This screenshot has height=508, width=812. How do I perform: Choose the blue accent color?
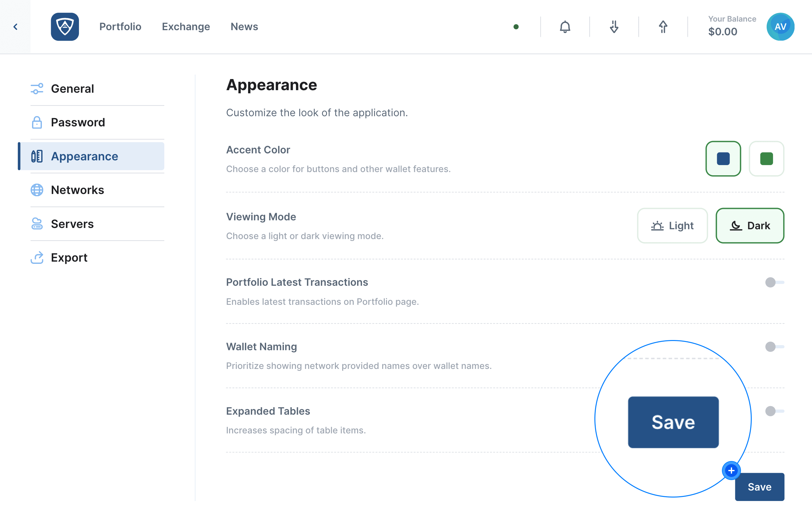click(x=723, y=158)
